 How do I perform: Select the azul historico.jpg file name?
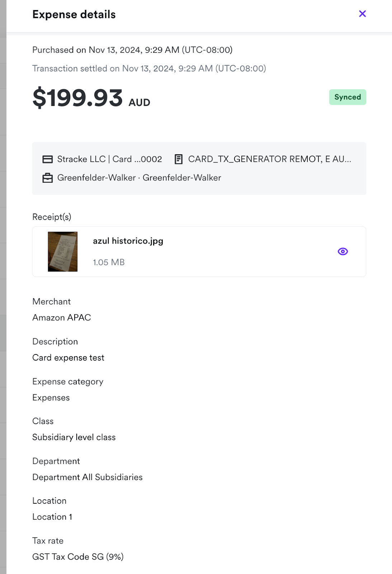pyautogui.click(x=128, y=241)
